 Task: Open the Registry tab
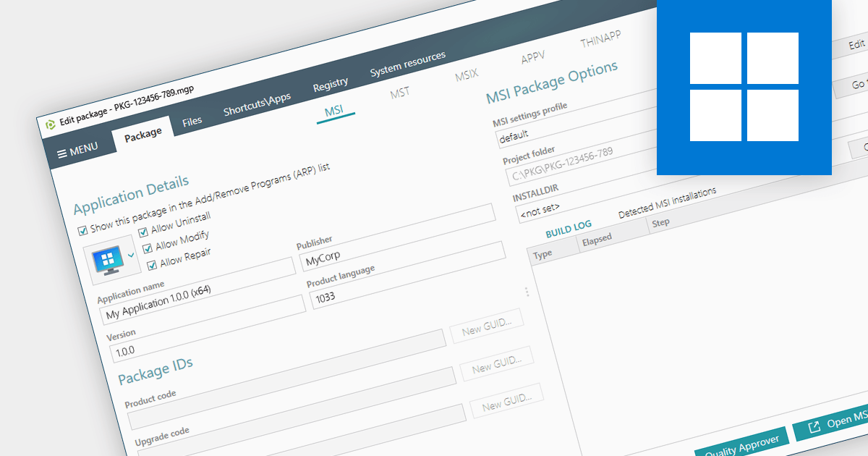click(x=330, y=85)
